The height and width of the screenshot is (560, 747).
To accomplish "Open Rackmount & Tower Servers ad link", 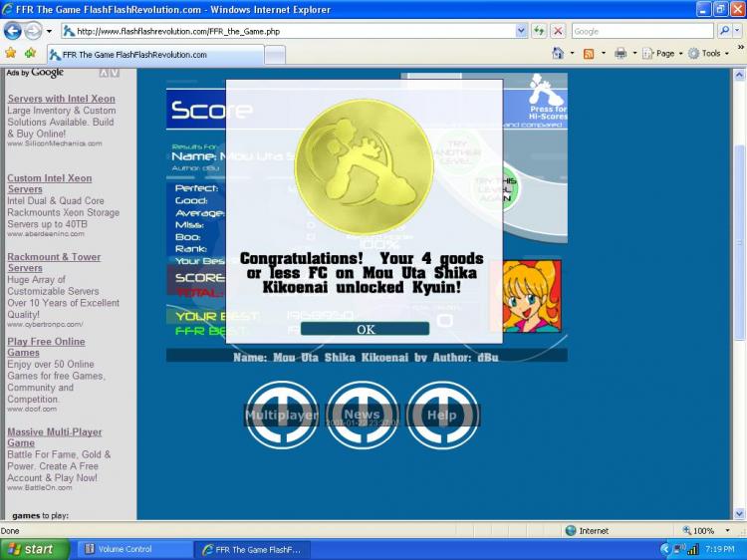I will pos(54,262).
